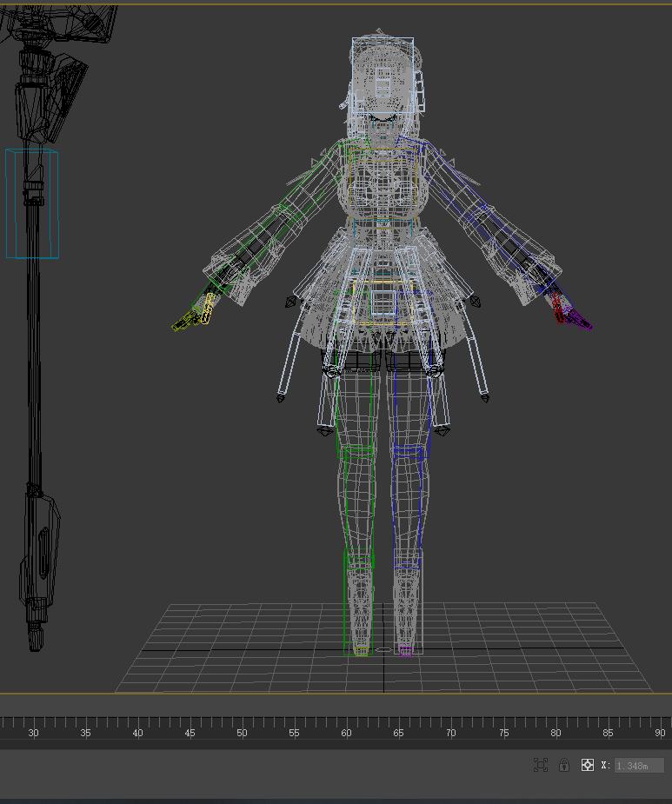The image size is (672, 804).
Task: Select the magenta toe bone at the foot
Action: point(405,649)
